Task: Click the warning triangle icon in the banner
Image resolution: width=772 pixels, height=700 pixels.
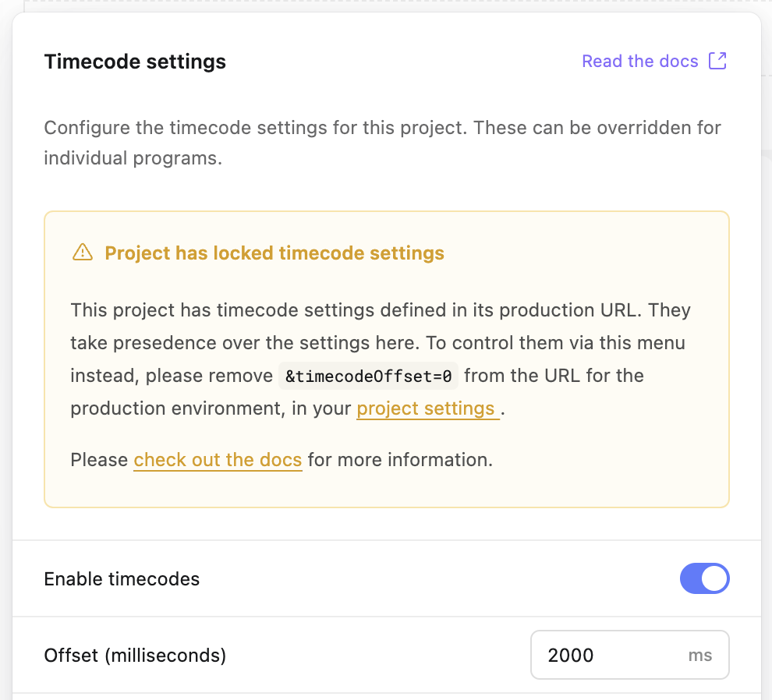Action: 82,252
